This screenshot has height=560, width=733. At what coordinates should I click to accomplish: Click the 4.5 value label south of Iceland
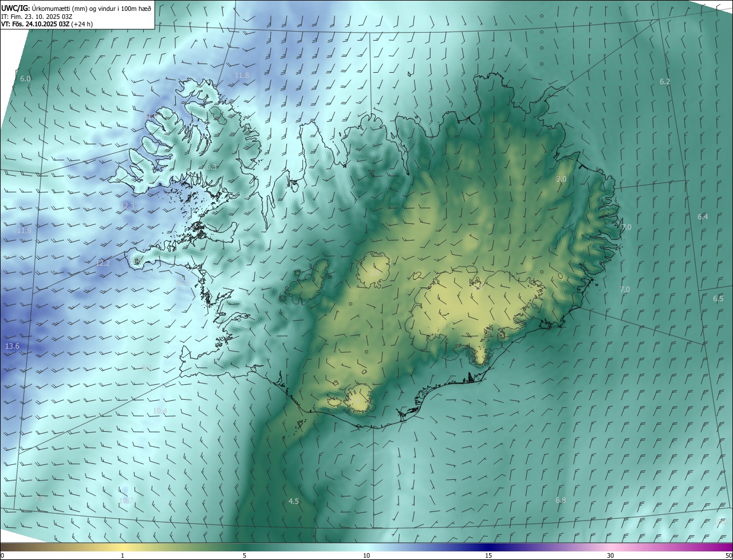(x=294, y=501)
